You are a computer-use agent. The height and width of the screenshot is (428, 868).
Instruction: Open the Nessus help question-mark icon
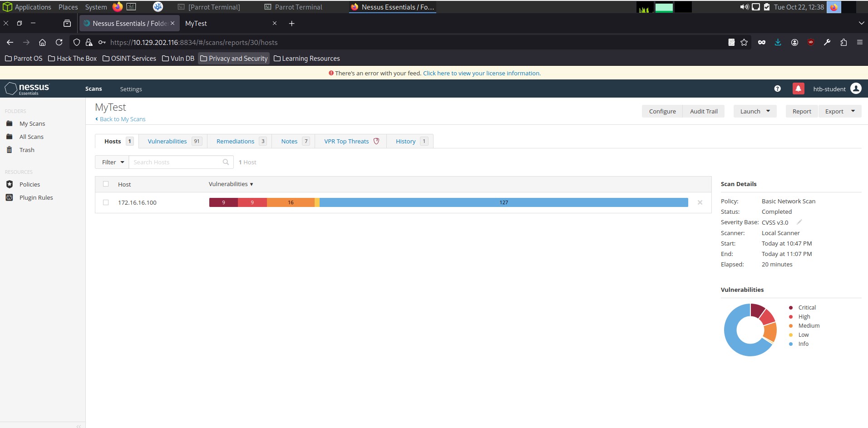(777, 89)
